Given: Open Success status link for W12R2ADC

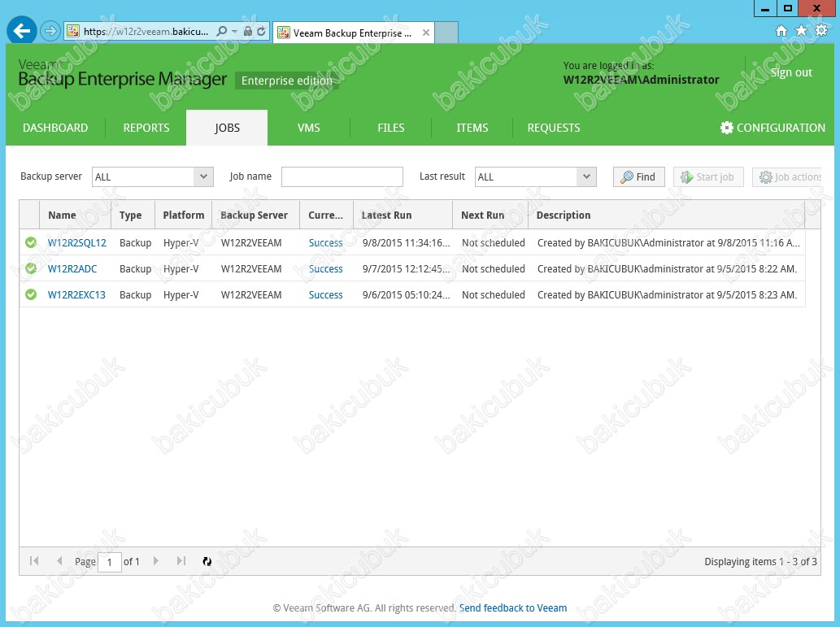Looking at the screenshot, I should (326, 268).
